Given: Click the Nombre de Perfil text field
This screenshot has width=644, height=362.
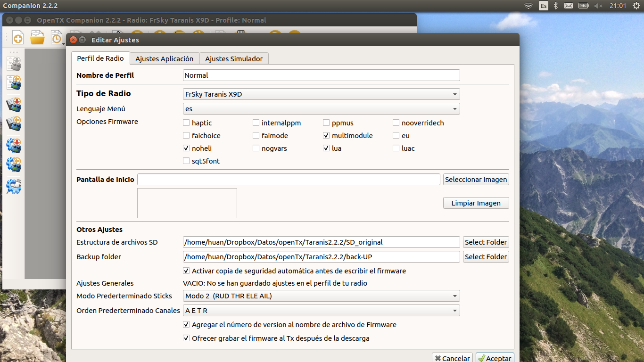Looking at the screenshot, I should 321,75.
